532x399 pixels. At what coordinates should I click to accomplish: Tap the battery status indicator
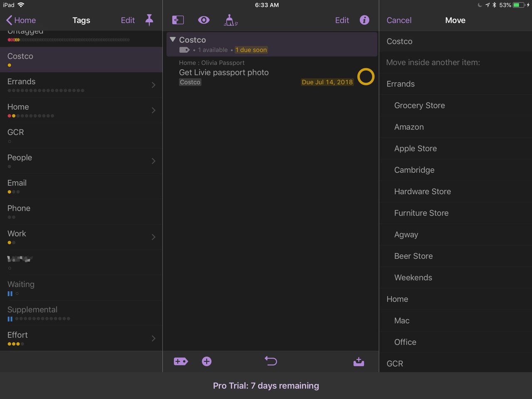pos(519,5)
